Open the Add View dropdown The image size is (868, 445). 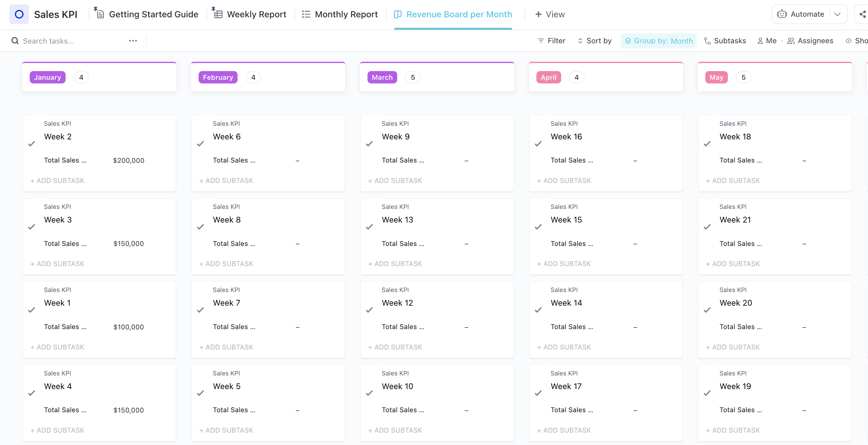[549, 14]
